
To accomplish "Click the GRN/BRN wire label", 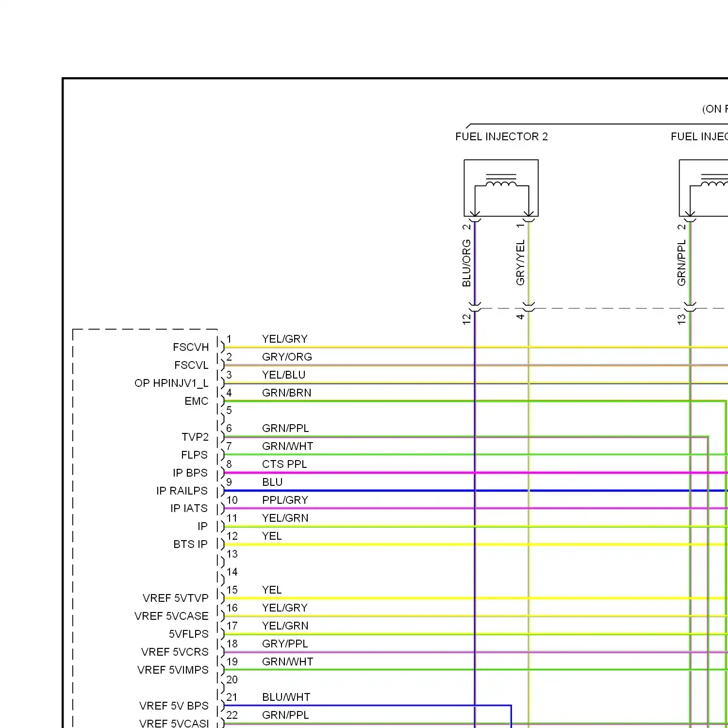I will pyautogui.click(x=287, y=393).
